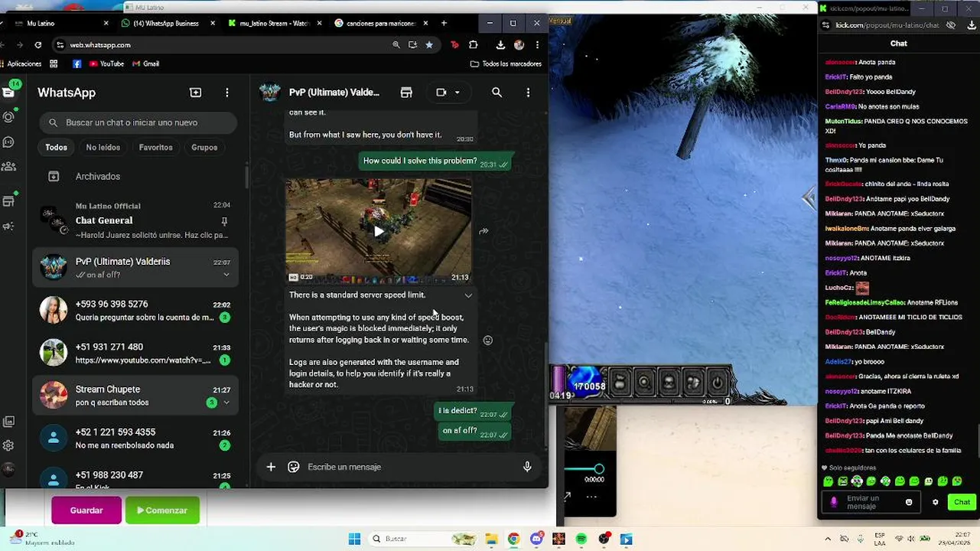
Task: Expand the chevron on PvP Valderiis chat row
Action: coord(226,275)
